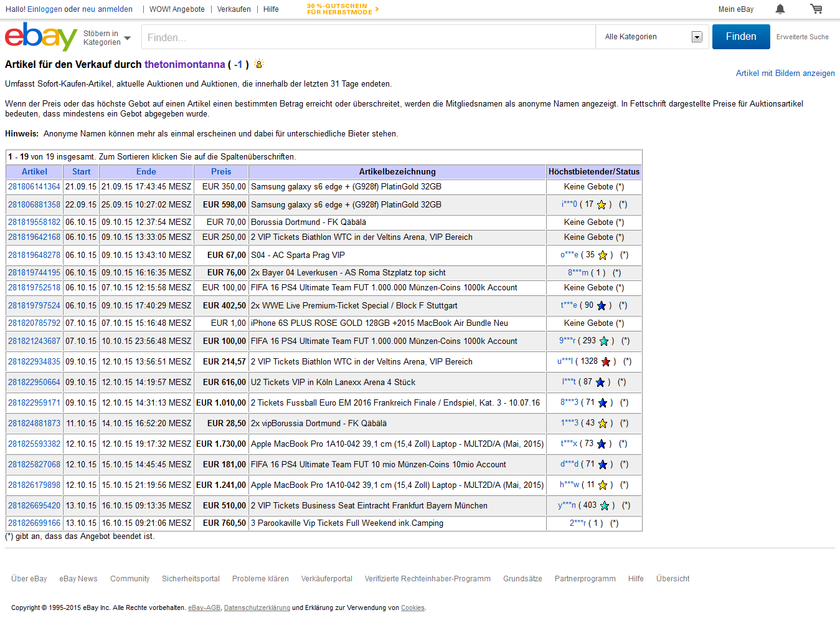Click Artikel mit Bildern anzeigen link

785,74
